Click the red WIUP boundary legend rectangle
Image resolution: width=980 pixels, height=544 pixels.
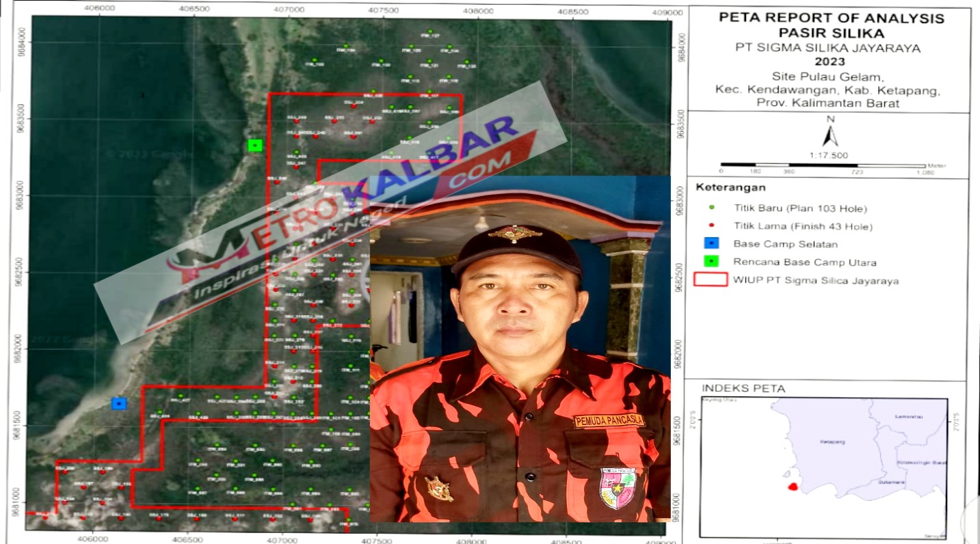tap(711, 280)
